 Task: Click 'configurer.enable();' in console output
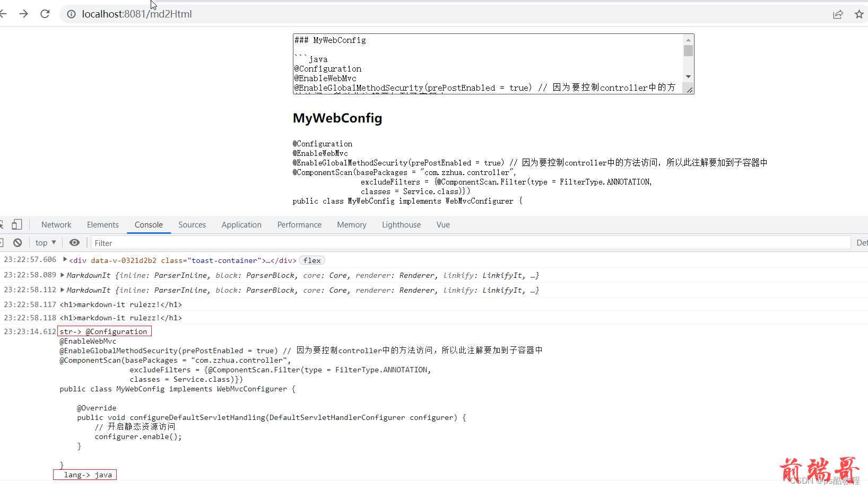click(x=138, y=436)
